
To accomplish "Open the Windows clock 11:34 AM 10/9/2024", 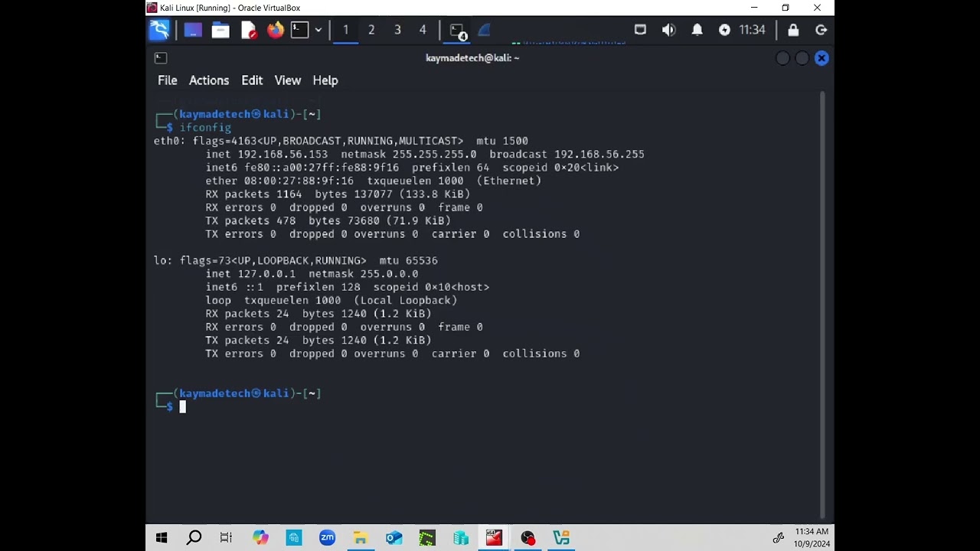I will (812, 538).
